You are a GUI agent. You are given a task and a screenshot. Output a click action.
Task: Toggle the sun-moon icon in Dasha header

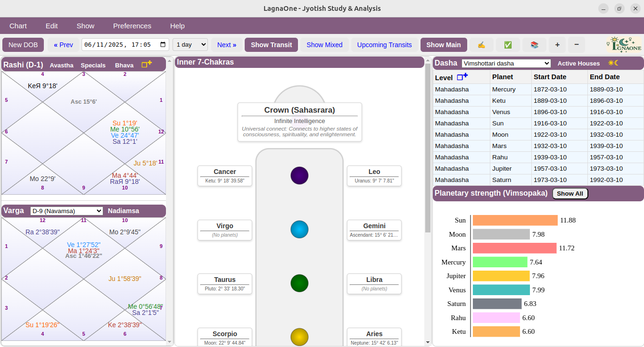coord(613,63)
